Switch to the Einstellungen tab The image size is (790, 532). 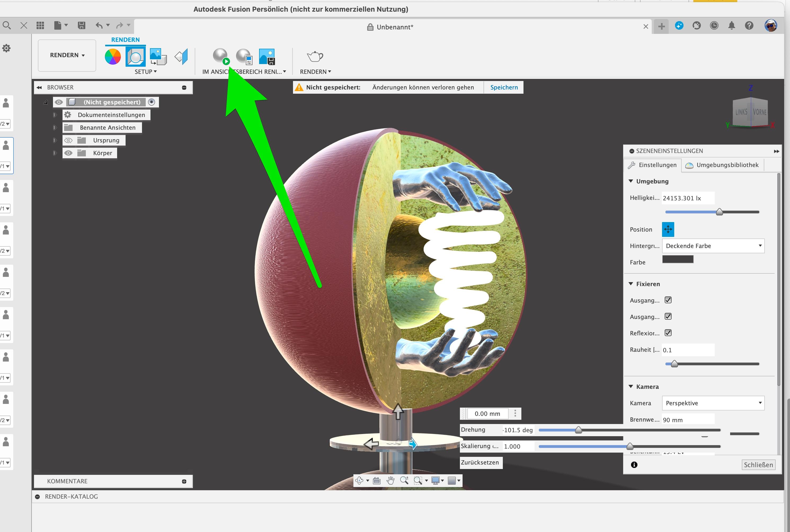point(653,165)
